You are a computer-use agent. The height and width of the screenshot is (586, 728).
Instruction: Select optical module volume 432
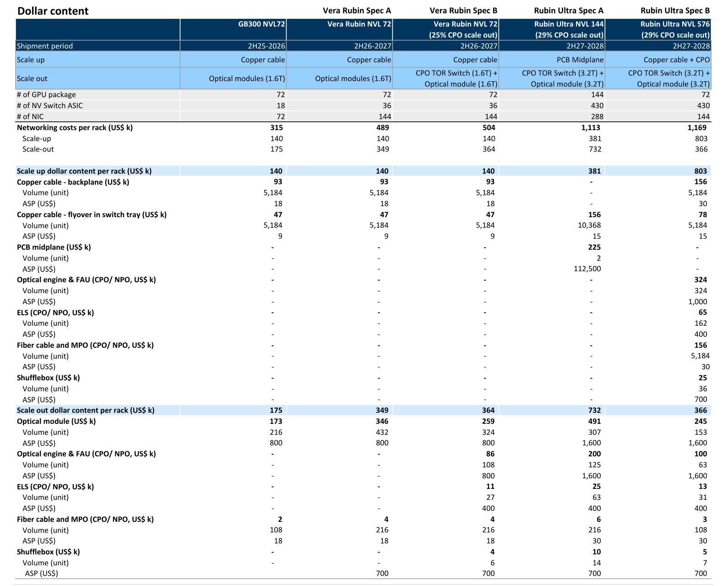click(x=382, y=432)
